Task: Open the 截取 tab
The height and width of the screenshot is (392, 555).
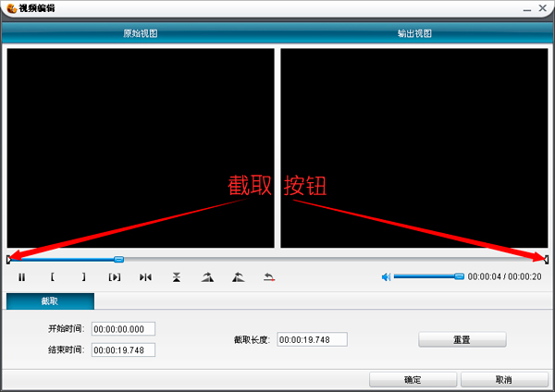Action: point(50,301)
